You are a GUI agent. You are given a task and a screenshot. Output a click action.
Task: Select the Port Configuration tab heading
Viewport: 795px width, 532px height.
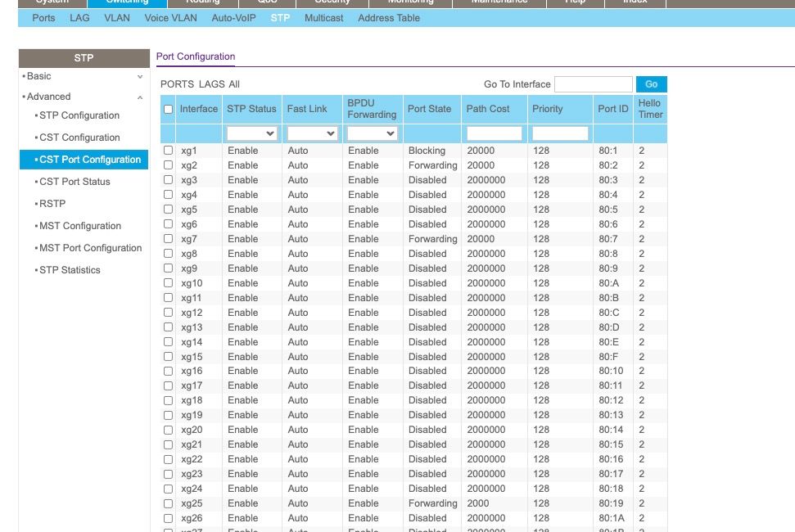pyautogui.click(x=196, y=56)
